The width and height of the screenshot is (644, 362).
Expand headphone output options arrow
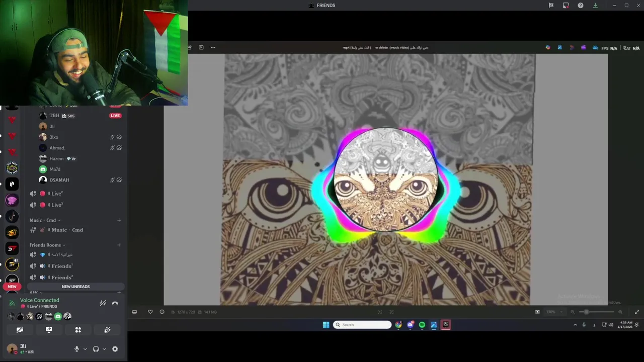point(104,349)
